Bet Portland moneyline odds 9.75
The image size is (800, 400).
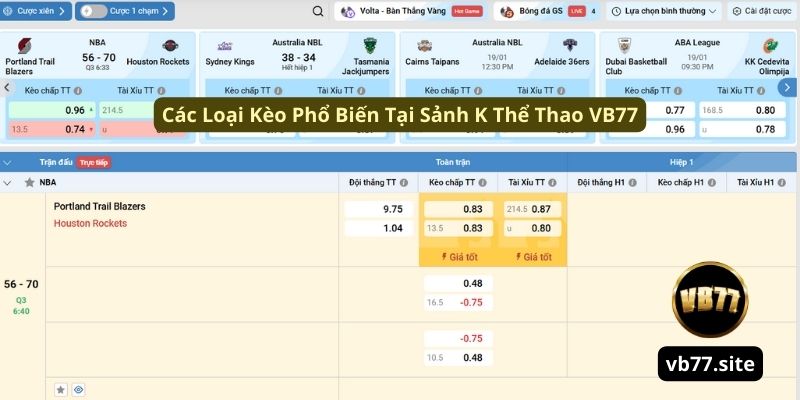pyautogui.click(x=379, y=209)
